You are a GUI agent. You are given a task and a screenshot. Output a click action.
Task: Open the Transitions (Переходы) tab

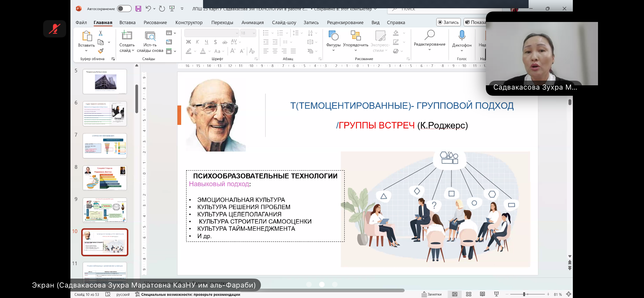click(x=222, y=22)
